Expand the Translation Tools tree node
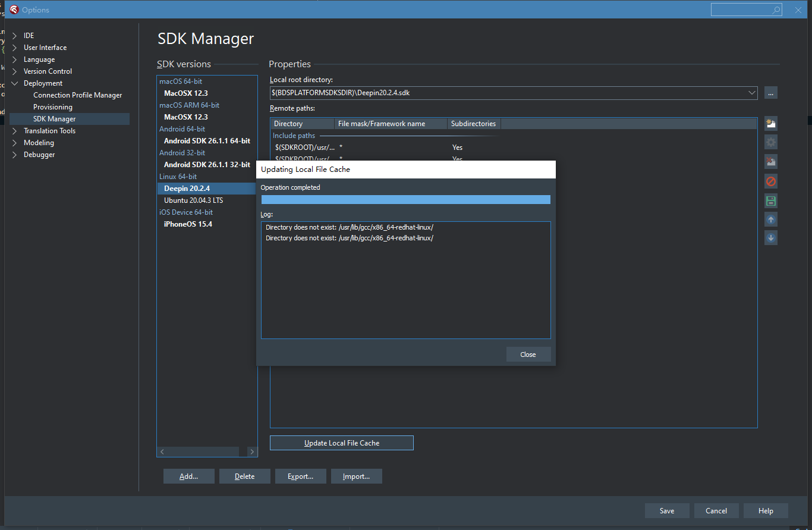812x530 pixels. click(15, 131)
